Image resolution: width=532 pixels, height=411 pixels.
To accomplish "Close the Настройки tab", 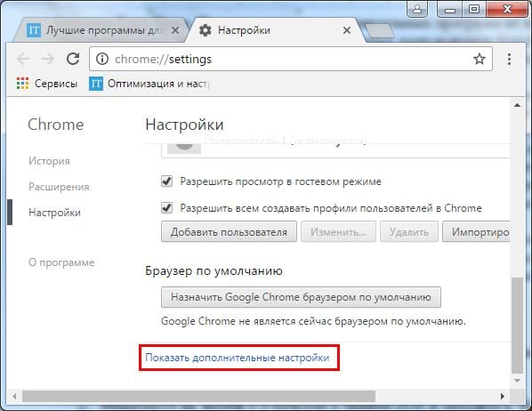I will tap(347, 30).
